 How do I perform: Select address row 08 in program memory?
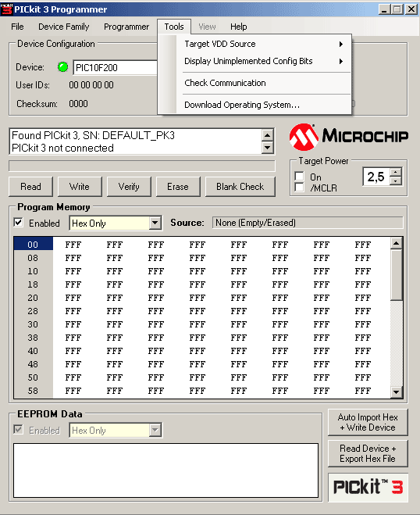point(33,258)
